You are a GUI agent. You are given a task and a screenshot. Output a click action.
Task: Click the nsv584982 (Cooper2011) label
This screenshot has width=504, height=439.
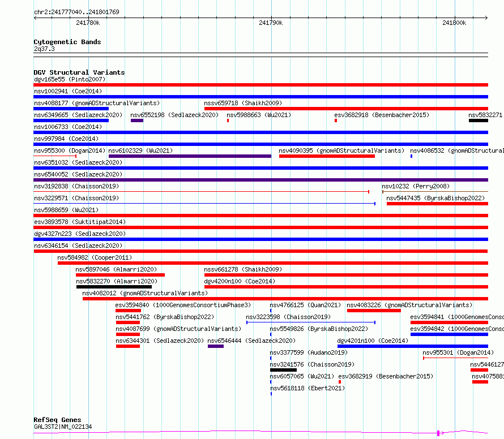click(x=95, y=257)
